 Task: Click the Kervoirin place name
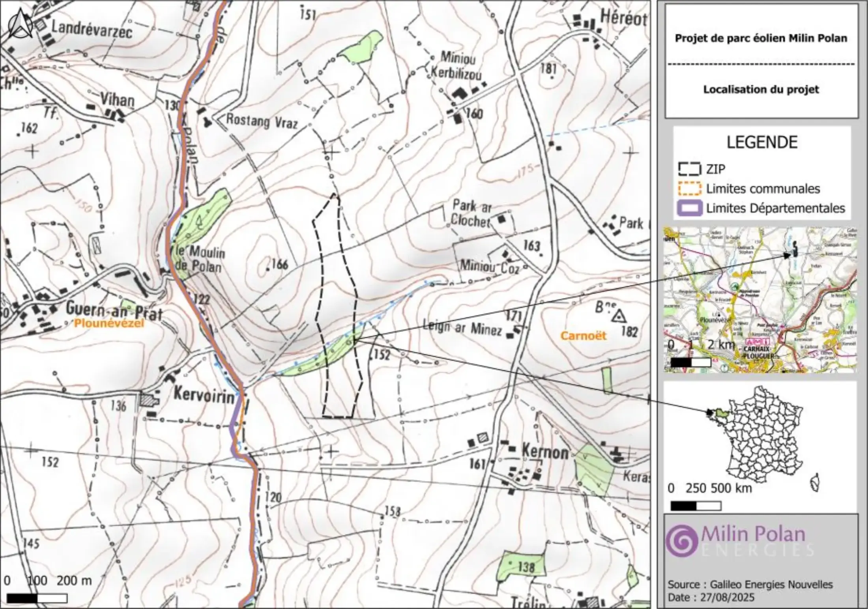click(x=204, y=395)
